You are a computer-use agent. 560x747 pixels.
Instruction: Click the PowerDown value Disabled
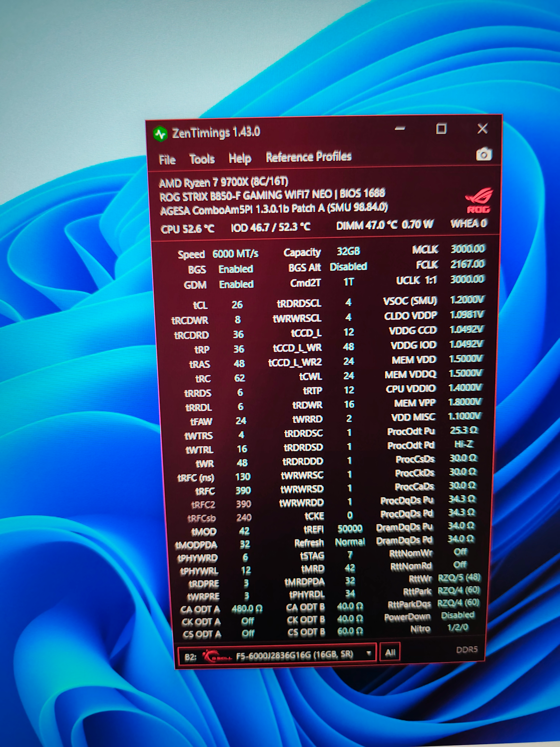pos(458,615)
